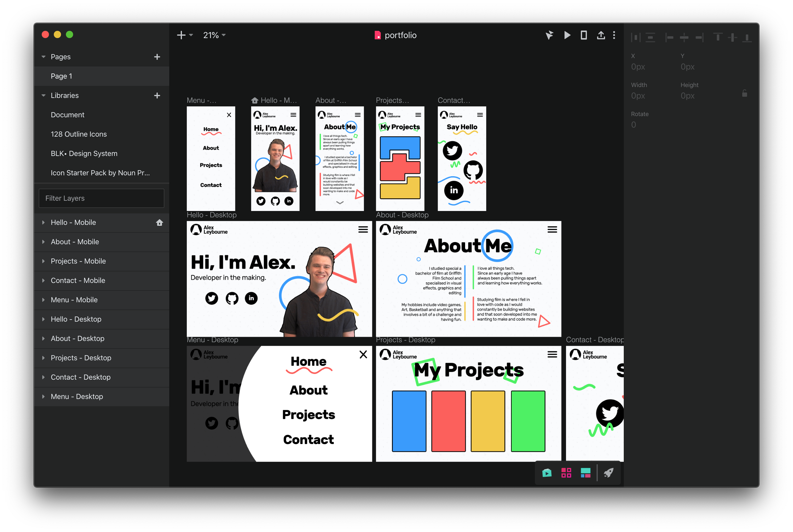Image resolution: width=793 pixels, height=532 pixels.
Task: Open the three-dot more options menu
Action: coord(614,35)
